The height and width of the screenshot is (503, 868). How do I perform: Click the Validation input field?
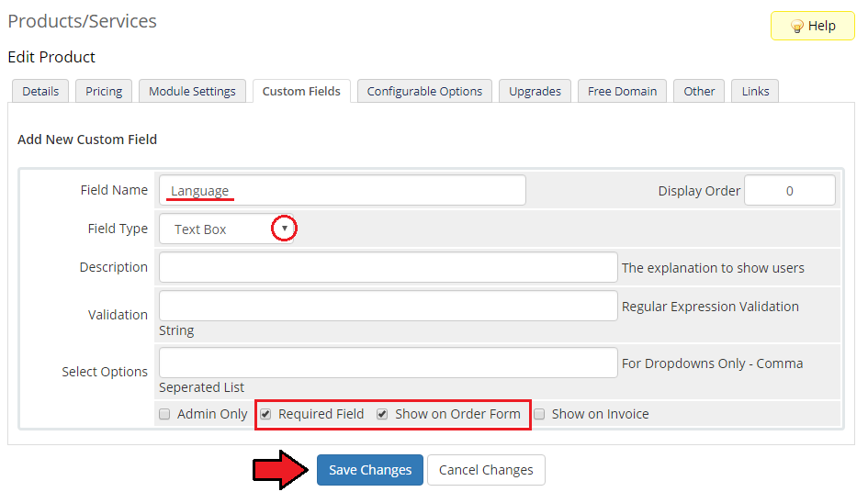click(388, 306)
